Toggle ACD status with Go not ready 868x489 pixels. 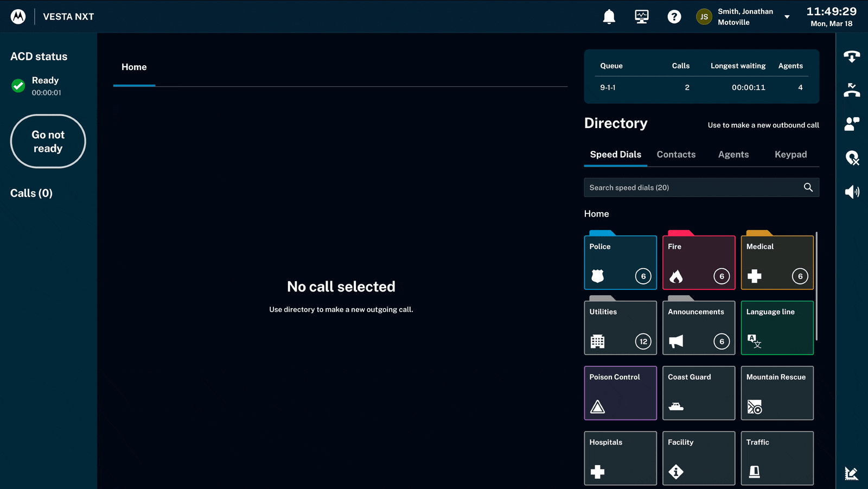[x=48, y=141]
